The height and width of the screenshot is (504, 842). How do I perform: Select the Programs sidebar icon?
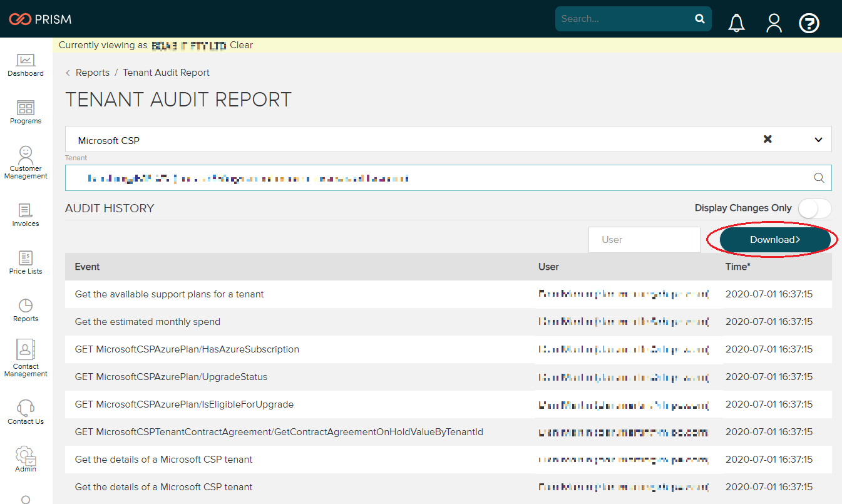point(25,111)
